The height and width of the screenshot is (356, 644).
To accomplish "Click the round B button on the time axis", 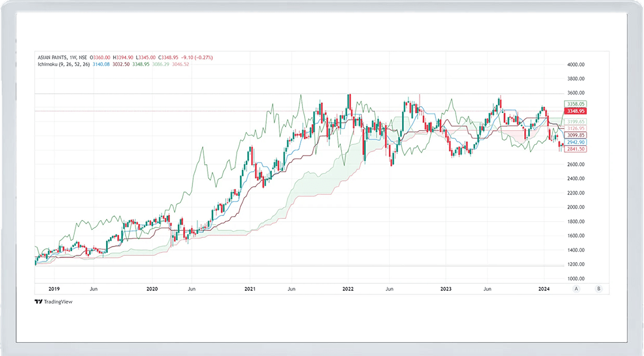I will pyautogui.click(x=599, y=288).
